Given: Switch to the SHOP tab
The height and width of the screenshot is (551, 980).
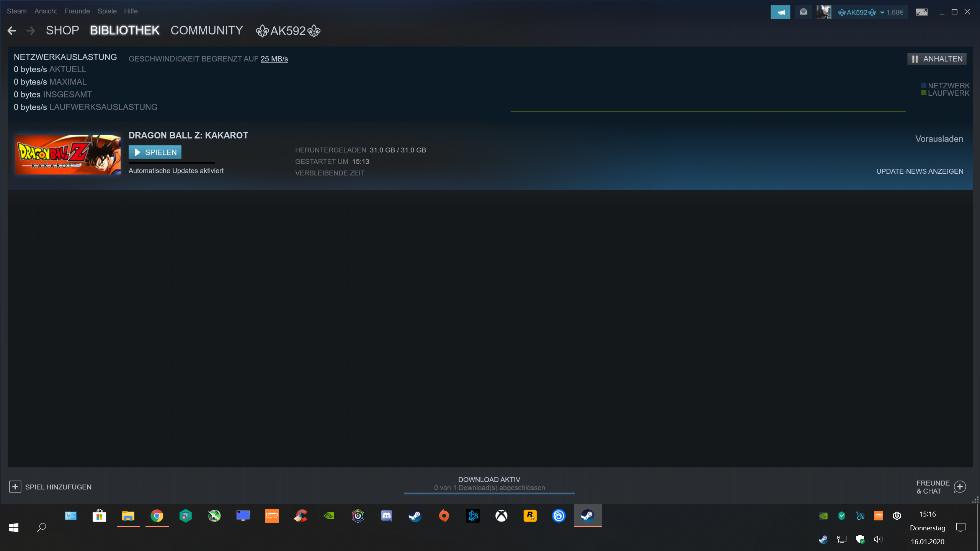Looking at the screenshot, I should (x=62, y=31).
